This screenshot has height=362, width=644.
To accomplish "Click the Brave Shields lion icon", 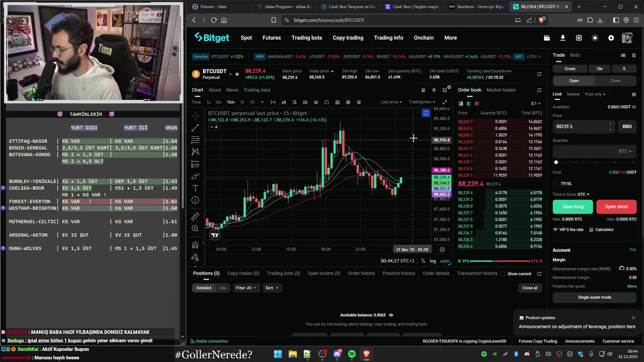I will click(x=542, y=20).
